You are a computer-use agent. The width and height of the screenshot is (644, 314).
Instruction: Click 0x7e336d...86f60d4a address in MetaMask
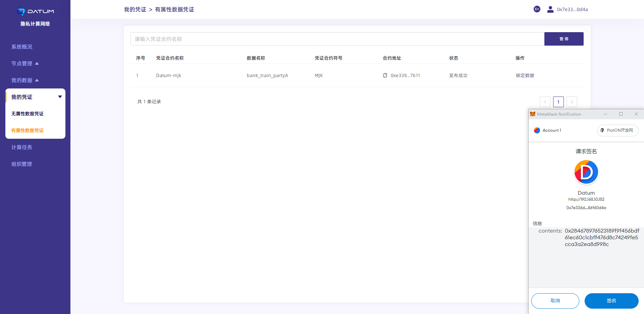click(586, 208)
